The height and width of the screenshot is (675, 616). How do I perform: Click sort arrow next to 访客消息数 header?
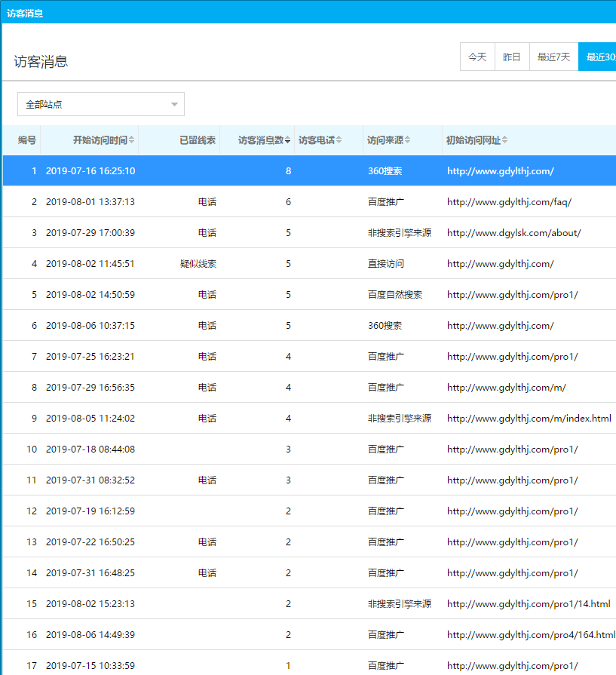click(x=287, y=140)
